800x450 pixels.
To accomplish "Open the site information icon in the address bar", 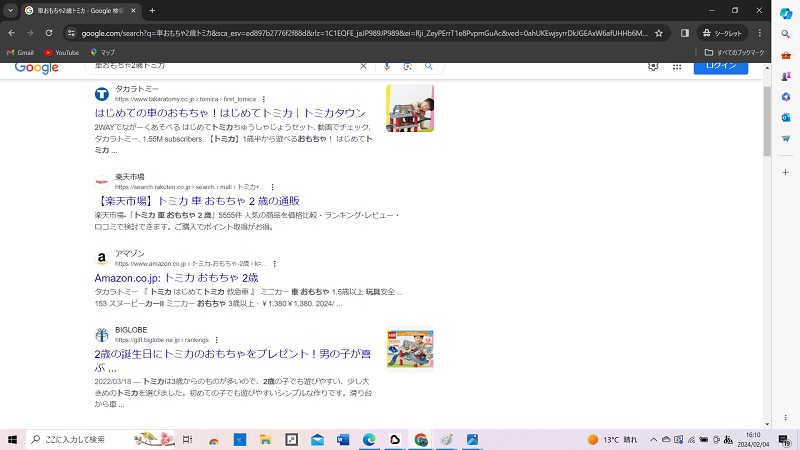I will (x=71, y=33).
